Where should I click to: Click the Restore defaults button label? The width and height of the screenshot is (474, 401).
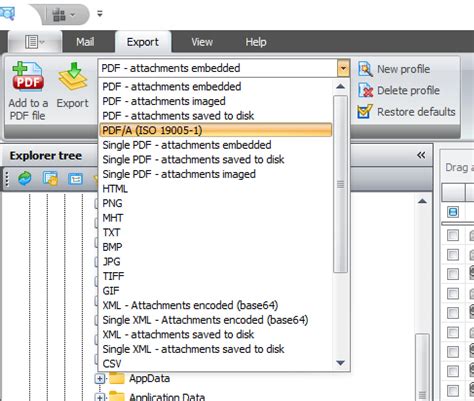point(416,112)
